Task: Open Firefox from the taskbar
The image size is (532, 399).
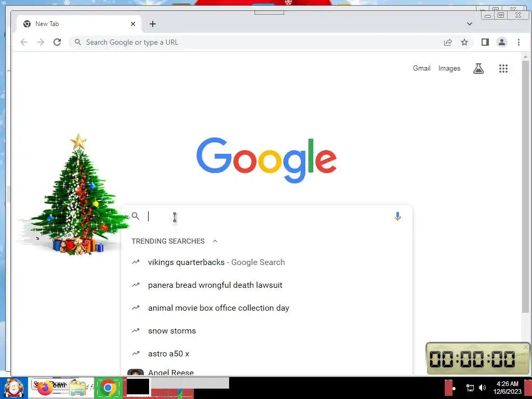Action: (x=45, y=388)
